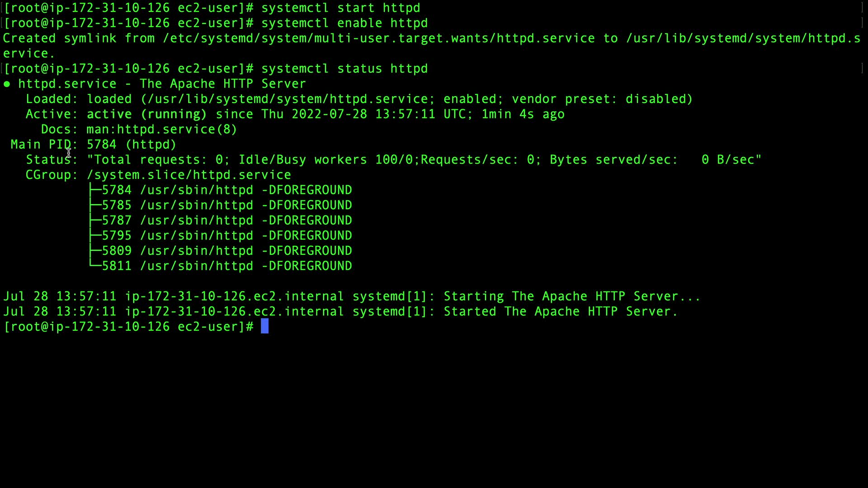Viewport: 868px width, 488px height.
Task: Click the blue terminal cursor block
Action: [264, 326]
